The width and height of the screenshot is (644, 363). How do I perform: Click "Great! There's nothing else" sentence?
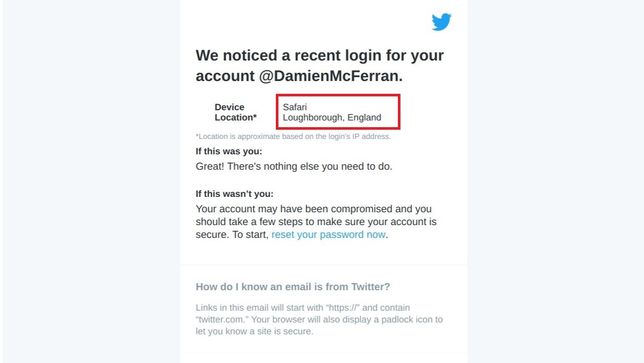[x=294, y=167]
